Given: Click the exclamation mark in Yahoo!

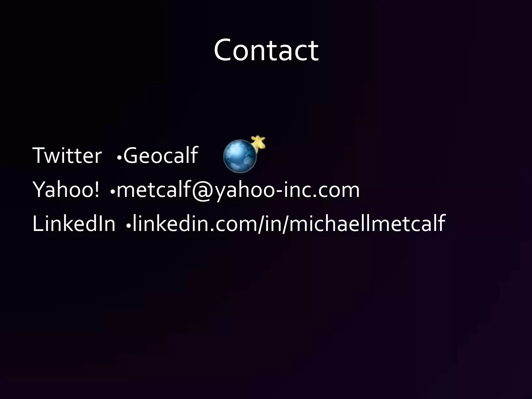Looking at the screenshot, I should (96, 190).
